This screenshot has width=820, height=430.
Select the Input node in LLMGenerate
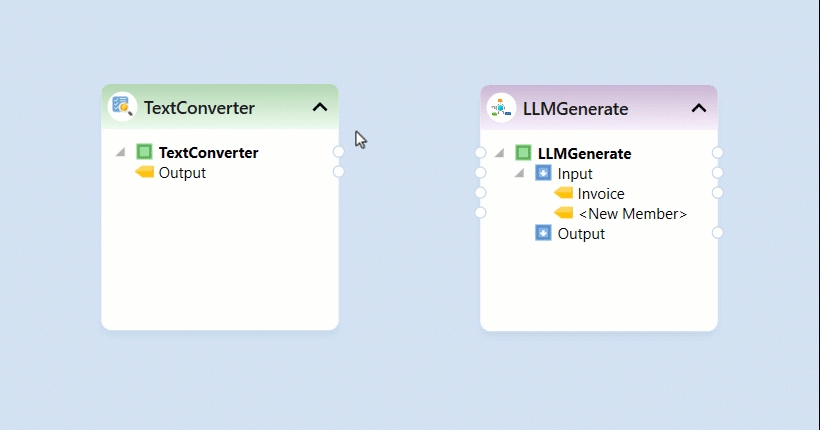point(575,174)
